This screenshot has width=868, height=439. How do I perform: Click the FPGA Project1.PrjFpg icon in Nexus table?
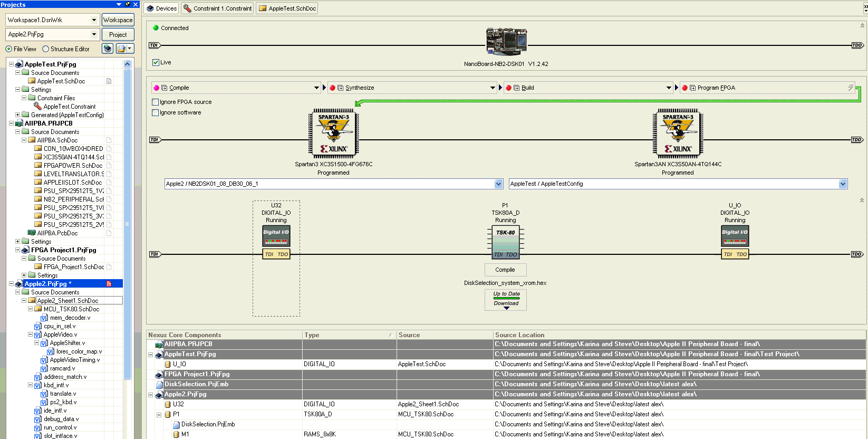(x=159, y=375)
